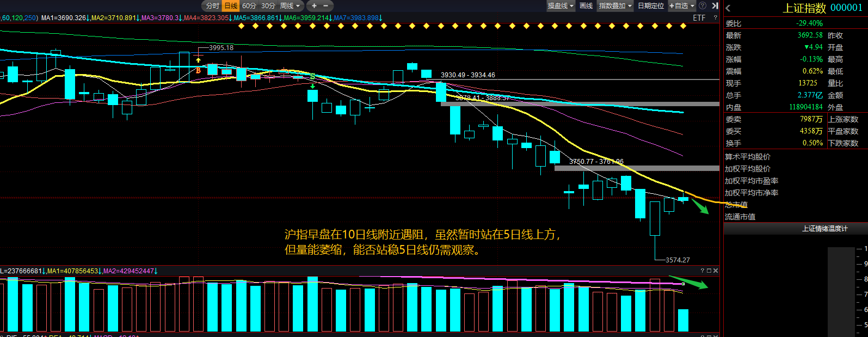Click the orange B buy signal marker
The height and width of the screenshot is (337, 868).
click(x=199, y=71)
